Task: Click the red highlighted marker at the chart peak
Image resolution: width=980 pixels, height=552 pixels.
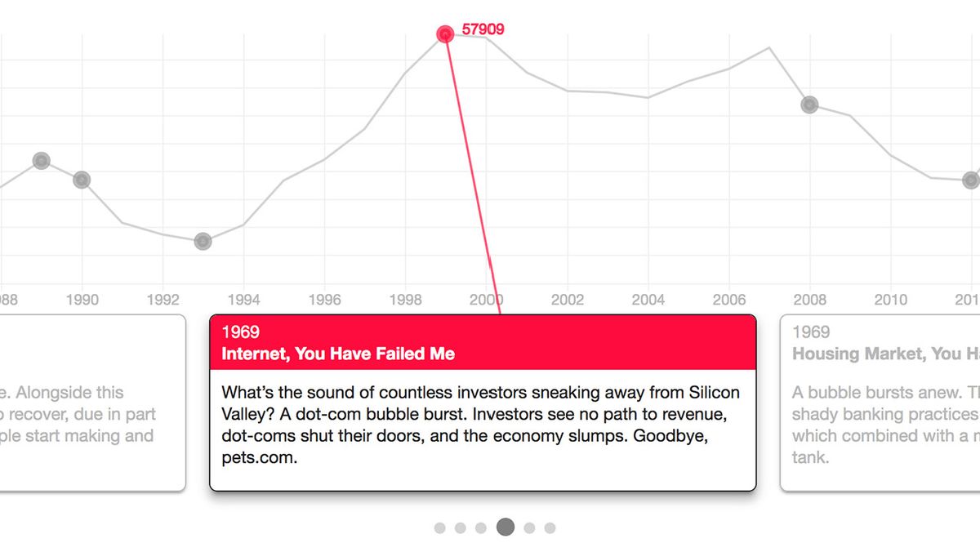Action: point(445,33)
